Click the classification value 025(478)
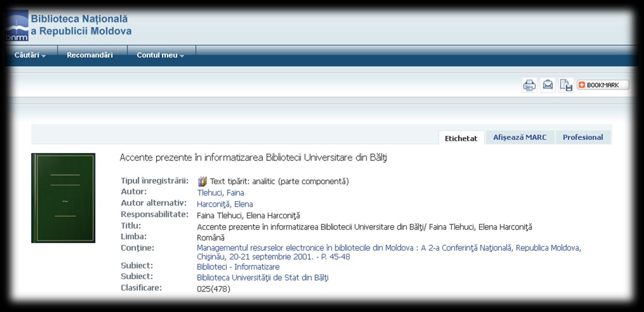Screen dimensions: 644x312 [213, 289]
